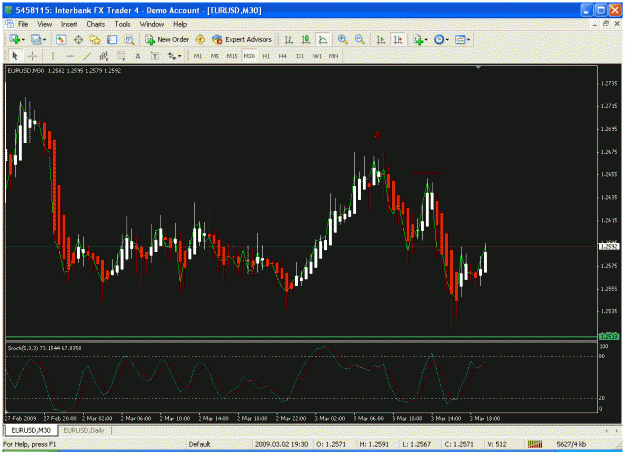The width and height of the screenshot is (625, 452).
Task: Expand the Indicators list dropdown
Action: click(426, 39)
